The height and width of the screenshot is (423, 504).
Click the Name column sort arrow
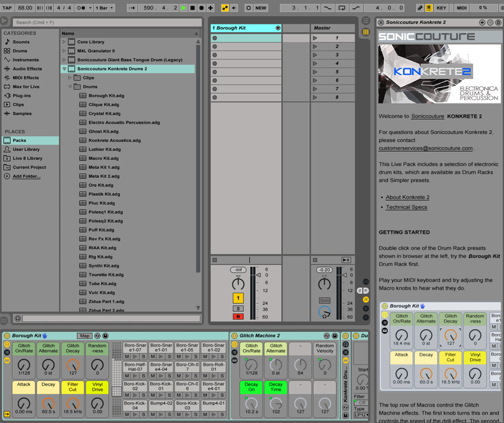click(x=196, y=34)
